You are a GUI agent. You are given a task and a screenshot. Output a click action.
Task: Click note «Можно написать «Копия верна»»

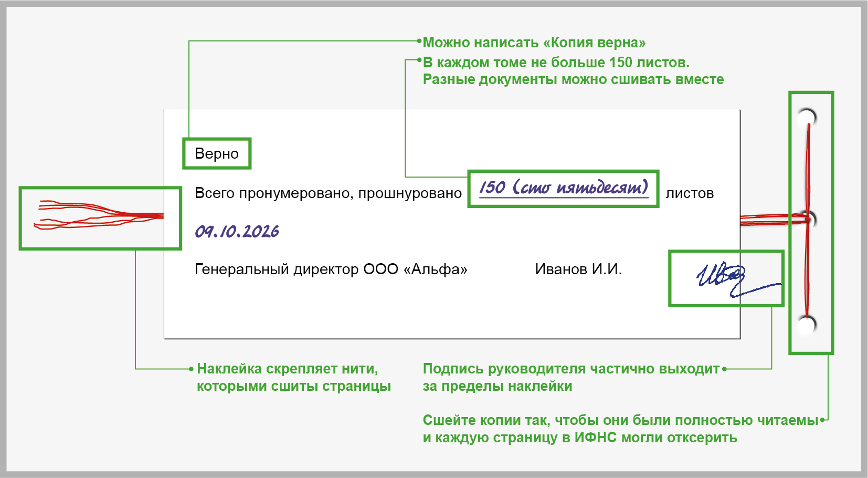[x=534, y=43]
